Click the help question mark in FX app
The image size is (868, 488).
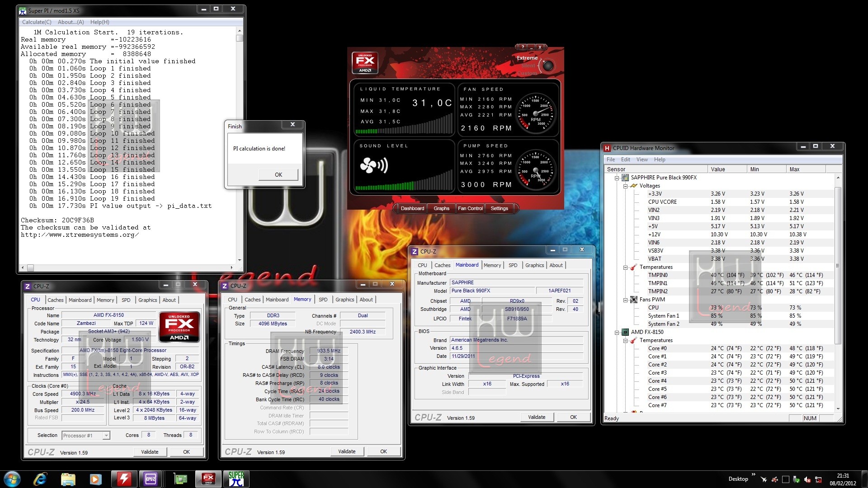(522, 47)
